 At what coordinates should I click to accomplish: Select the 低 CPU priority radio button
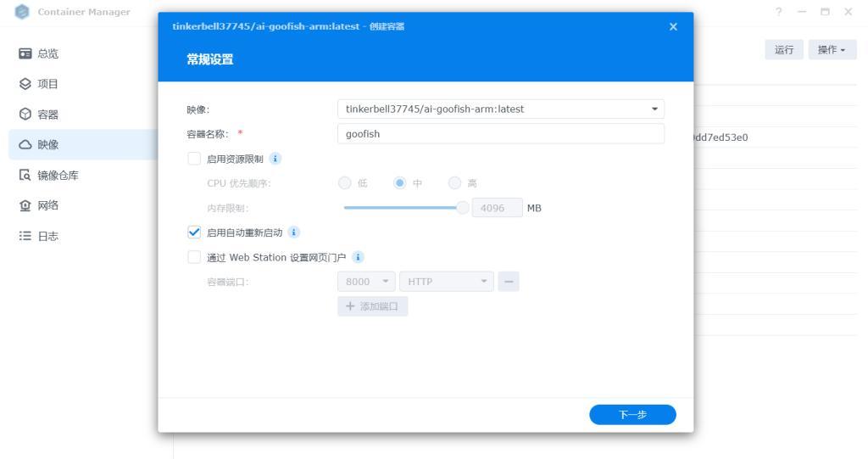344,183
